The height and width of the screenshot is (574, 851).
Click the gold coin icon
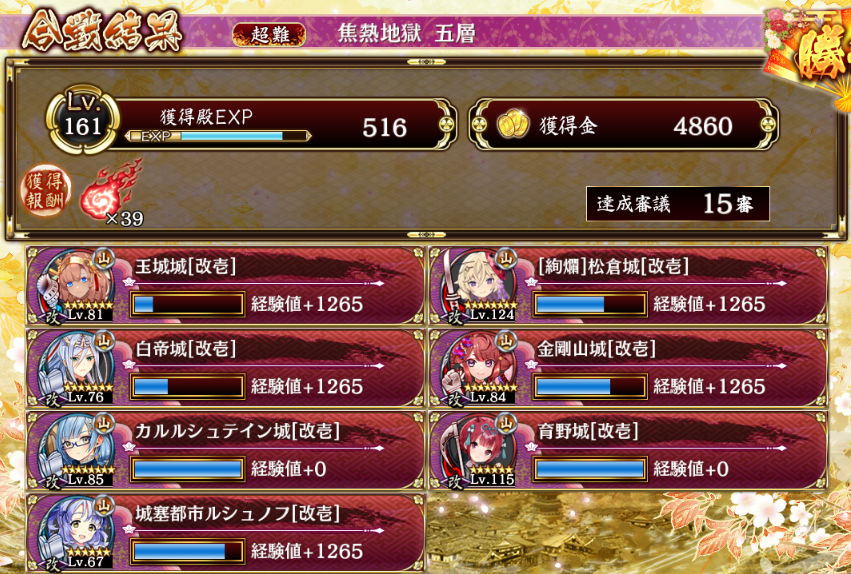513,124
